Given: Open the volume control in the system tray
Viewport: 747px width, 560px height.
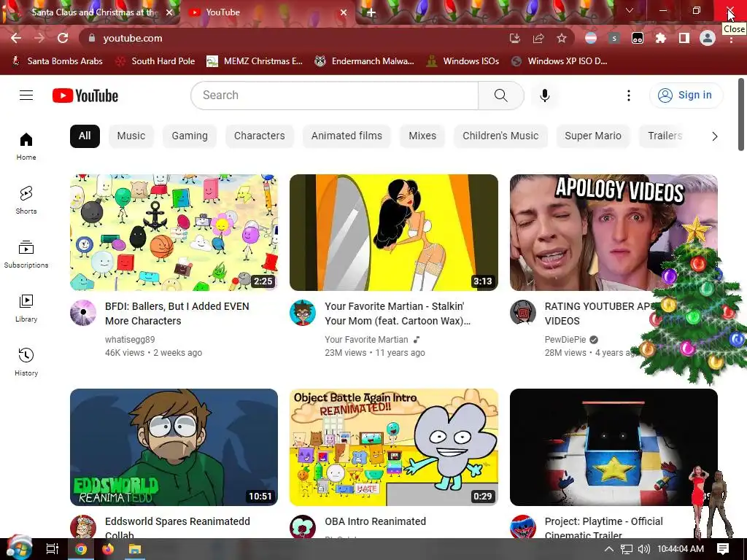Looking at the screenshot, I should tap(643, 549).
